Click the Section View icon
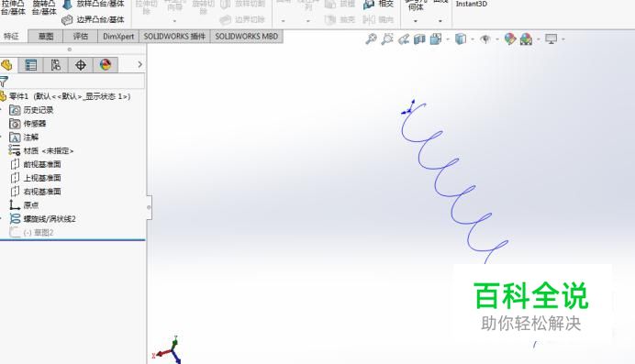The width and height of the screenshot is (635, 364). (x=419, y=39)
